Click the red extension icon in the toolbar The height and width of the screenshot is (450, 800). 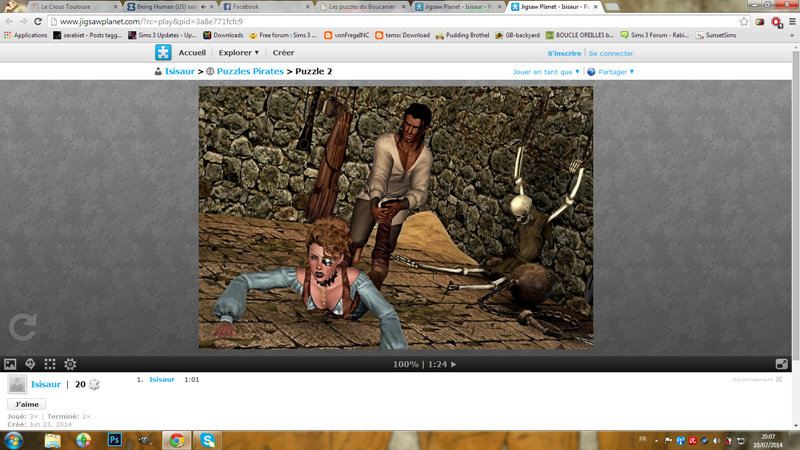[x=777, y=22]
